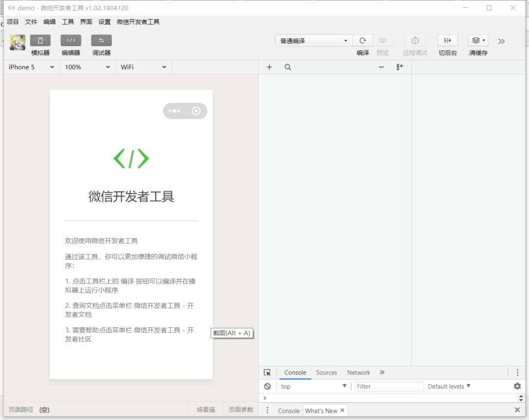Expand more devtools tabs chevron
The image size is (529, 420).
[382, 372]
